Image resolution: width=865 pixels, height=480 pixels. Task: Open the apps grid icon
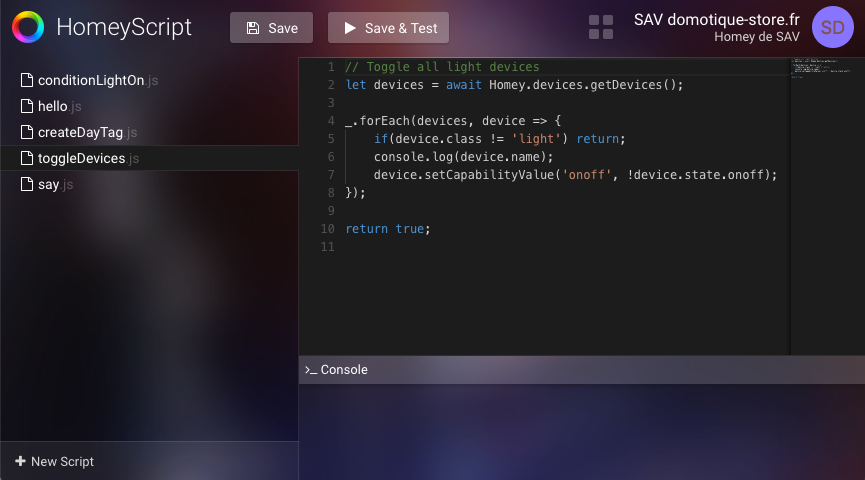(x=601, y=28)
